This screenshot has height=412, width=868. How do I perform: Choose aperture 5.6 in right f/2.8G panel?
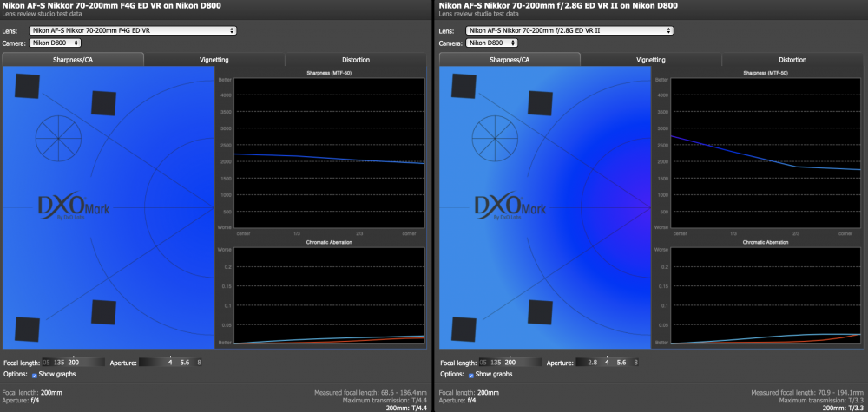(621, 363)
